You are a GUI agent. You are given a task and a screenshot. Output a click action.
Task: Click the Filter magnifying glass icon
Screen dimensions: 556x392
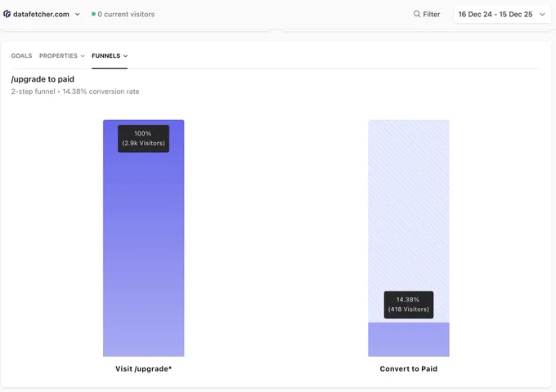[x=417, y=14]
